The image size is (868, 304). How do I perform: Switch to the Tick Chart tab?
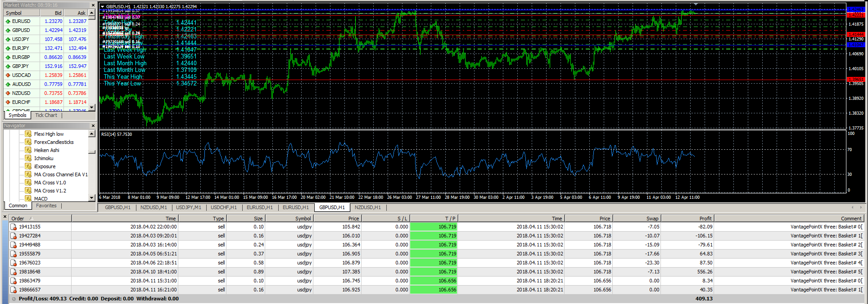46,116
